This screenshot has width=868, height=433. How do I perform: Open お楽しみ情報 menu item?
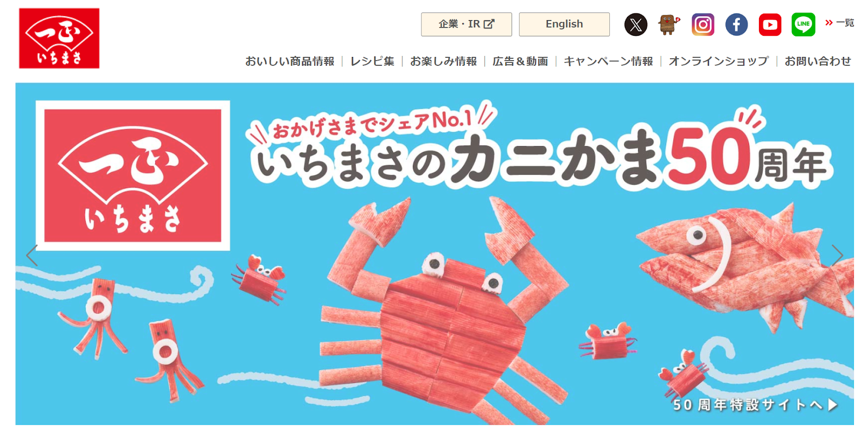[x=443, y=61]
